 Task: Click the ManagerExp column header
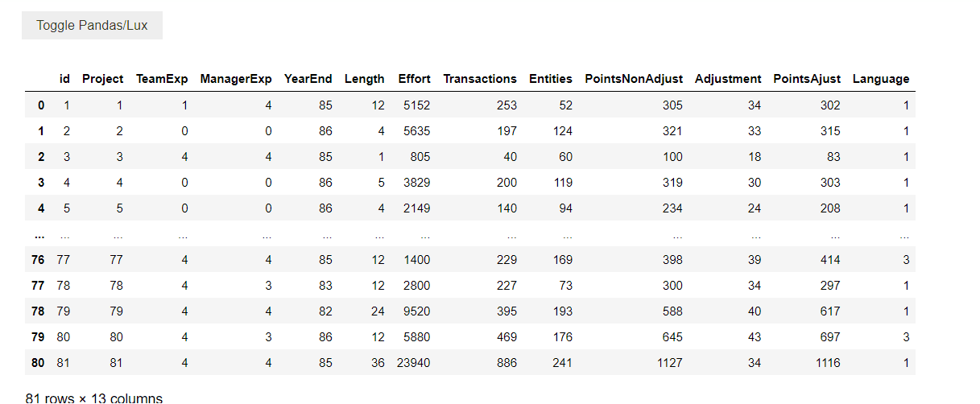[x=236, y=79]
